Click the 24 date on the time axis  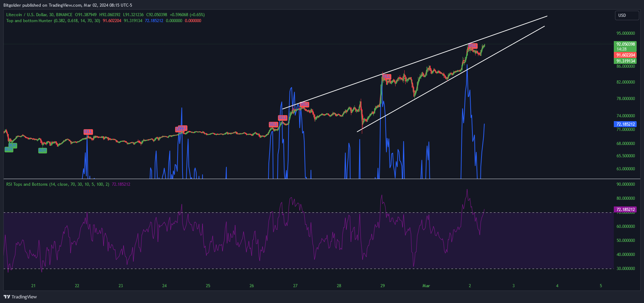click(164, 286)
